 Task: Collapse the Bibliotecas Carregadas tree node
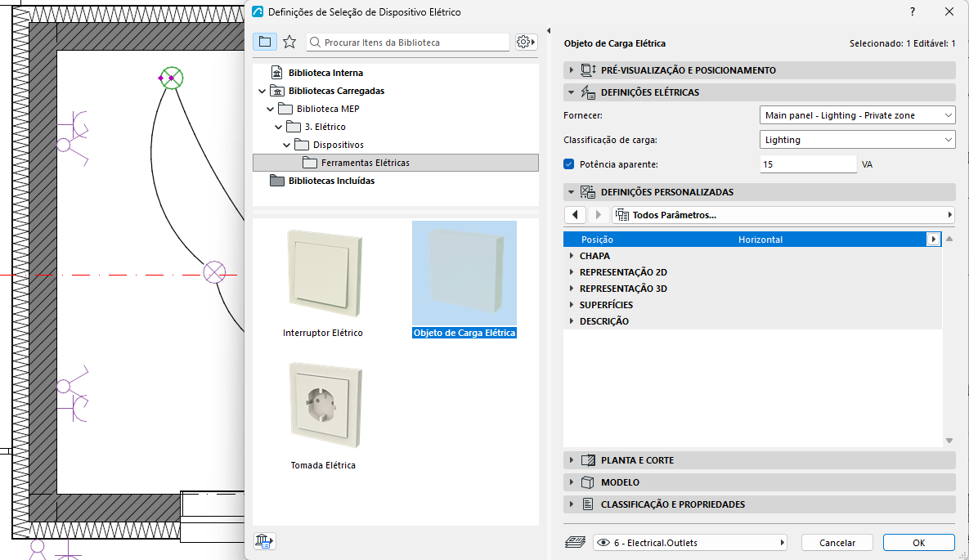coord(262,92)
